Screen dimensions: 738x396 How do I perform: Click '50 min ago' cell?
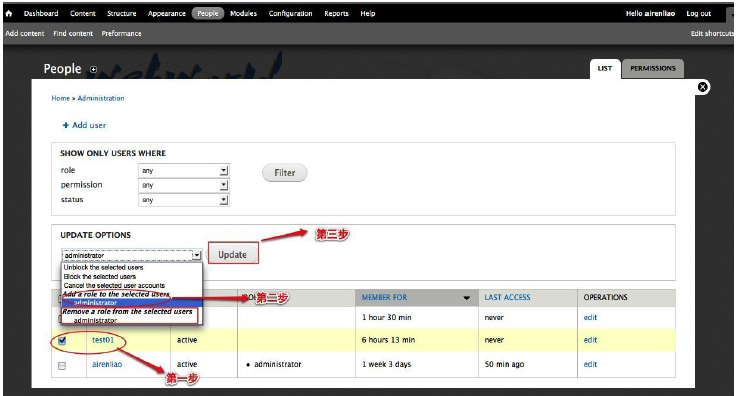click(504, 364)
